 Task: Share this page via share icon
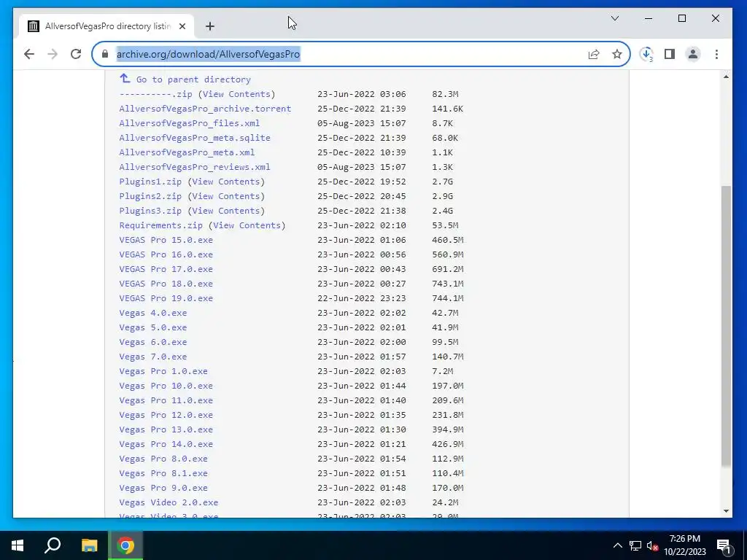pyautogui.click(x=594, y=54)
